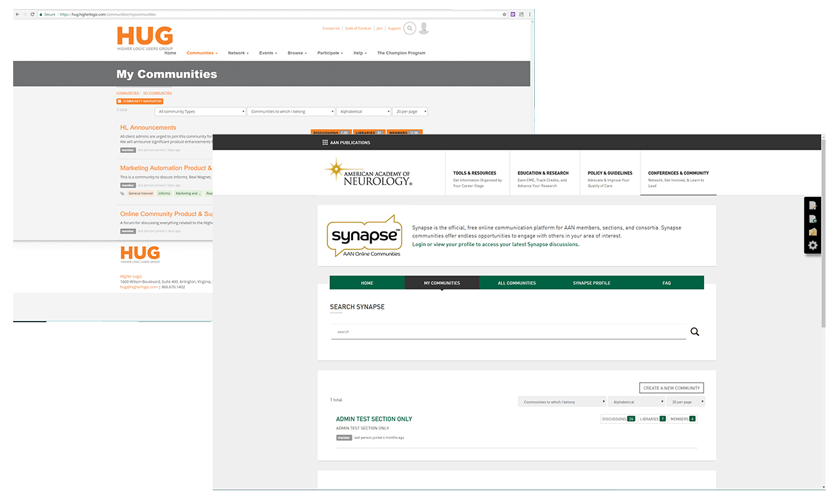Open the Chrome three-dot menu
Viewport: 840px width, 504px height.
(530, 14)
